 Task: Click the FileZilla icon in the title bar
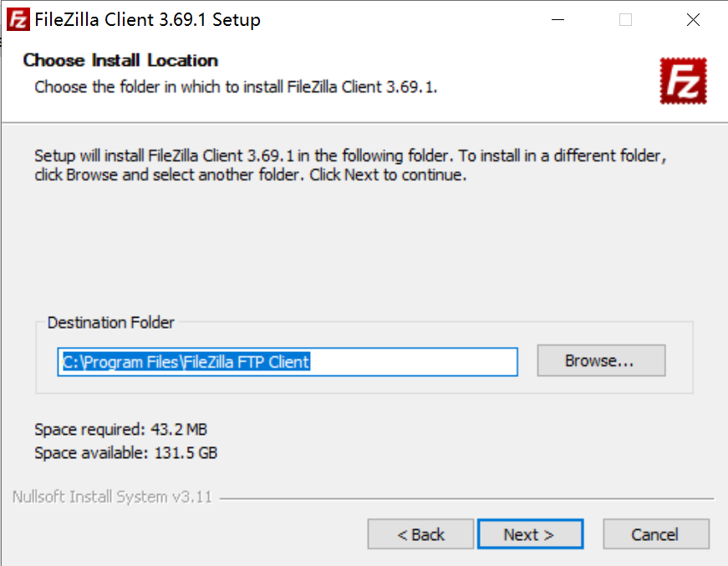click(x=18, y=20)
